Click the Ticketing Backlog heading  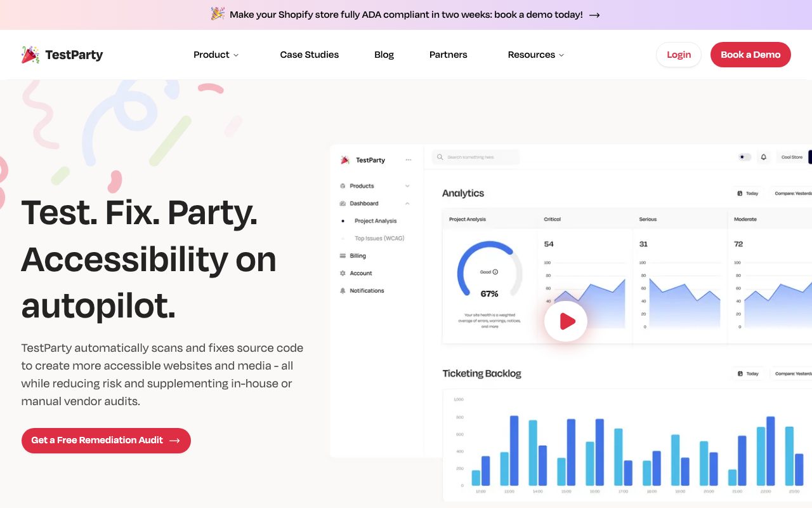pos(481,373)
